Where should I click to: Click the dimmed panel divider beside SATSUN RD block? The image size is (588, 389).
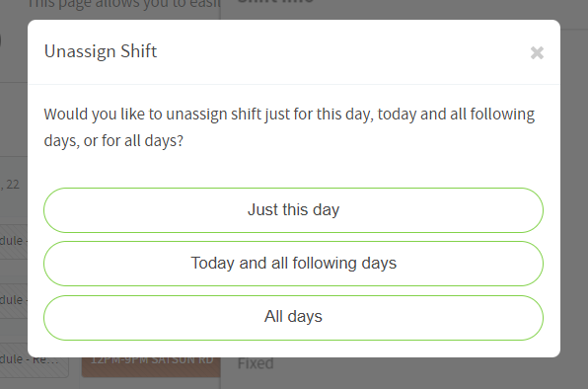pos(221,373)
